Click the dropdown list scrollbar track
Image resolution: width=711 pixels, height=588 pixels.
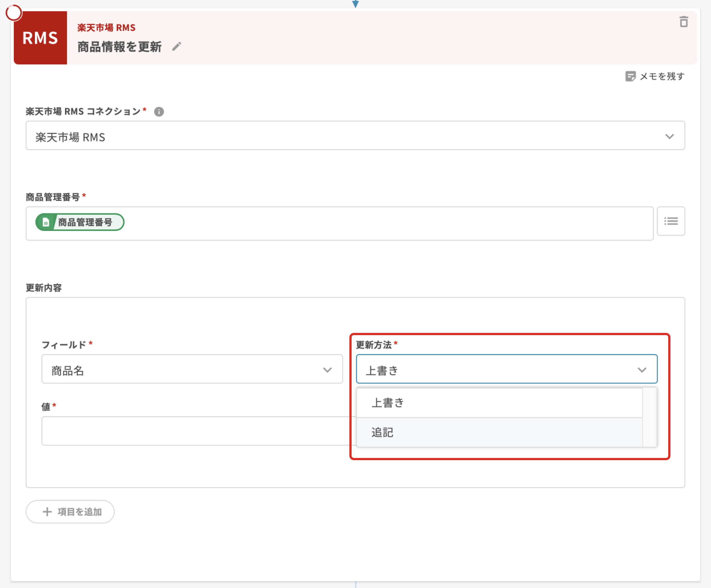[649, 417]
